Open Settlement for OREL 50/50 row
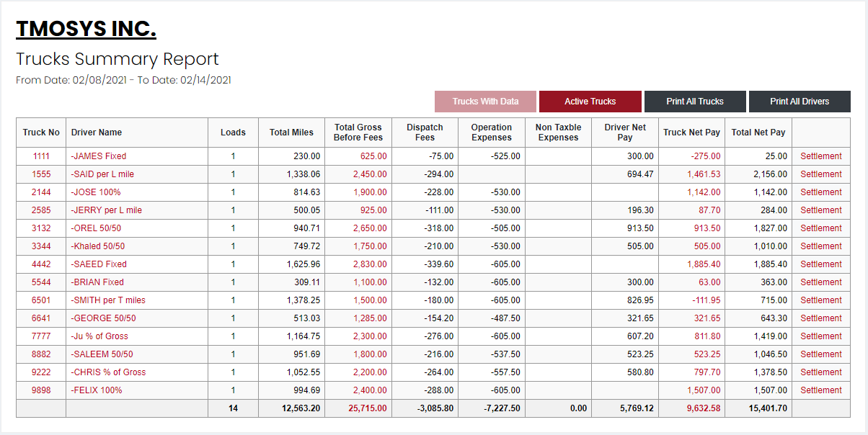The height and width of the screenshot is (435, 868). (820, 228)
